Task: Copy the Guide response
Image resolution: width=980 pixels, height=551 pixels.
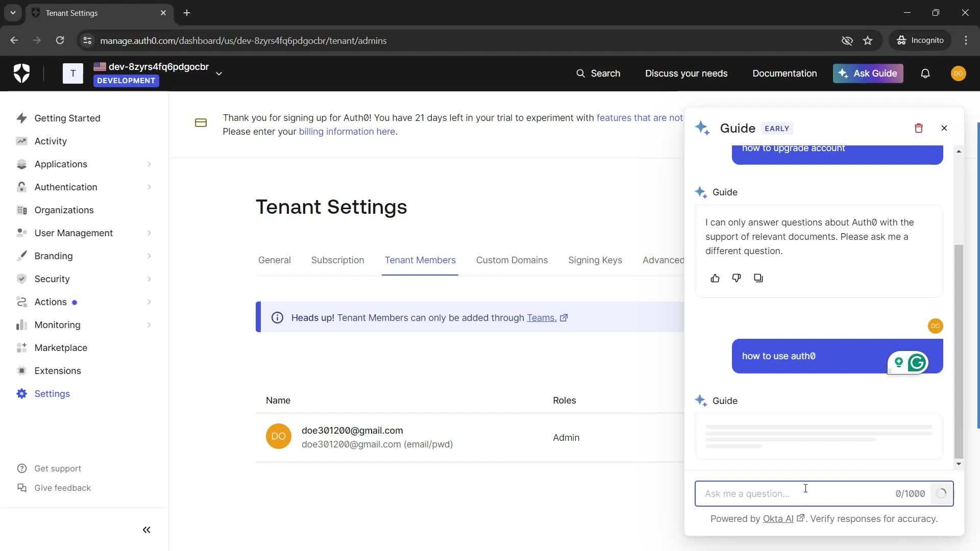Action: click(x=758, y=278)
